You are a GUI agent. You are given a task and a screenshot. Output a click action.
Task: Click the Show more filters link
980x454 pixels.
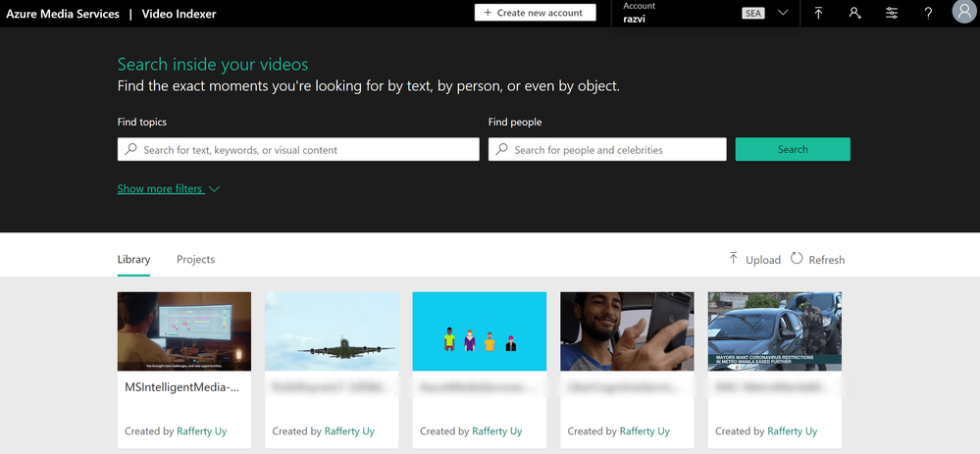[160, 188]
